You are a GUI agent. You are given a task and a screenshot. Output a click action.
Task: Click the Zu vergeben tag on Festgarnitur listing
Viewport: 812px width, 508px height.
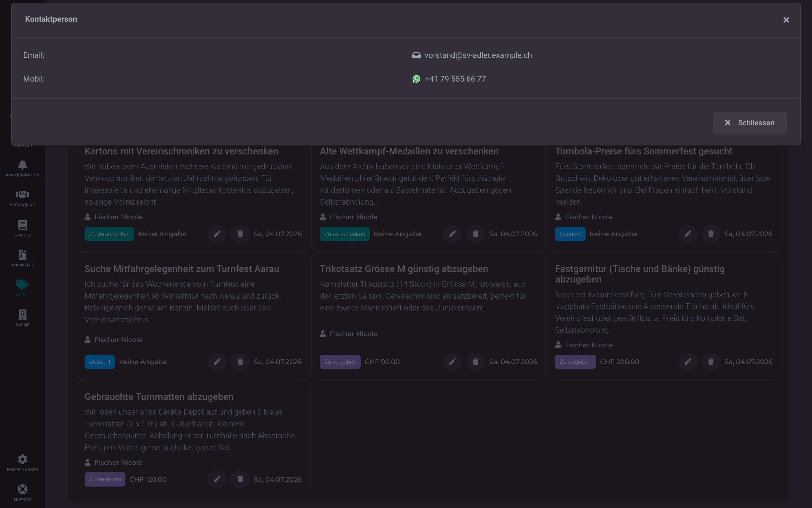575,362
